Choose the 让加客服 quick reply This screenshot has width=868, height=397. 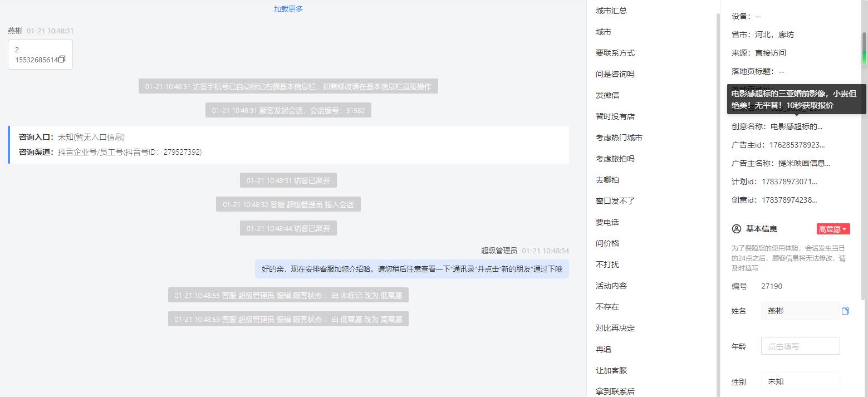[611, 370]
